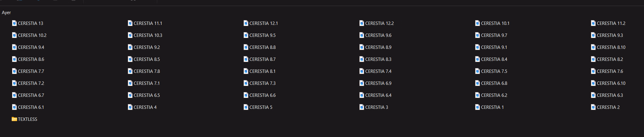Click the file named CERESTIA 2
Image resolution: width=644 pixels, height=137 pixels.
tap(605, 107)
